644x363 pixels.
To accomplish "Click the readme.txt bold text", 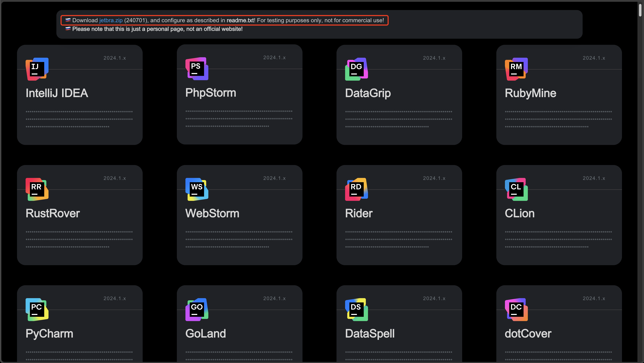I will coord(240,20).
